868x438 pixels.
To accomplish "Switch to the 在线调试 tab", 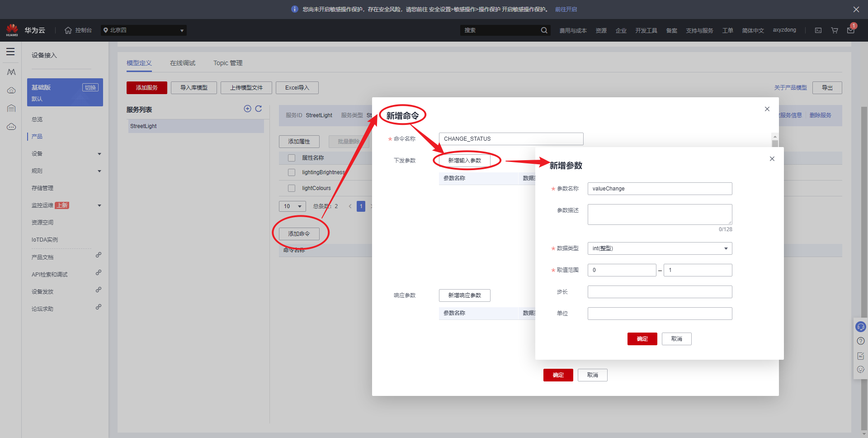I will (x=183, y=63).
